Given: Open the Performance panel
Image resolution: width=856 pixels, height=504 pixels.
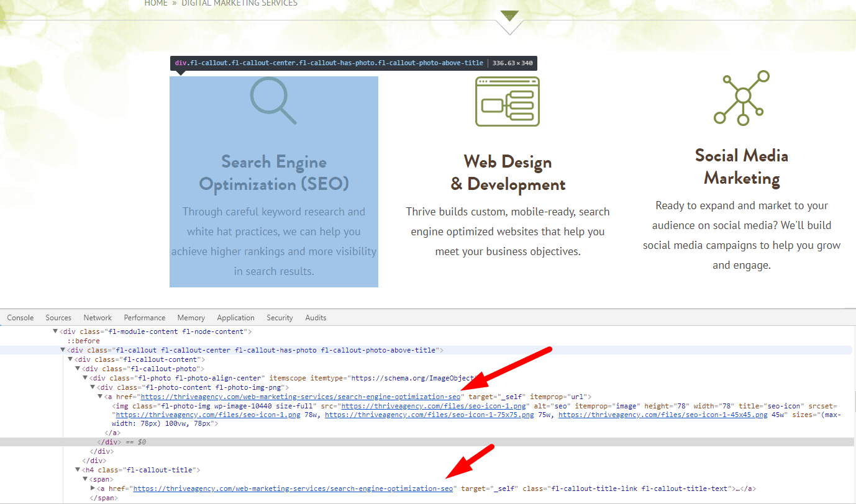Looking at the screenshot, I should click(x=144, y=317).
